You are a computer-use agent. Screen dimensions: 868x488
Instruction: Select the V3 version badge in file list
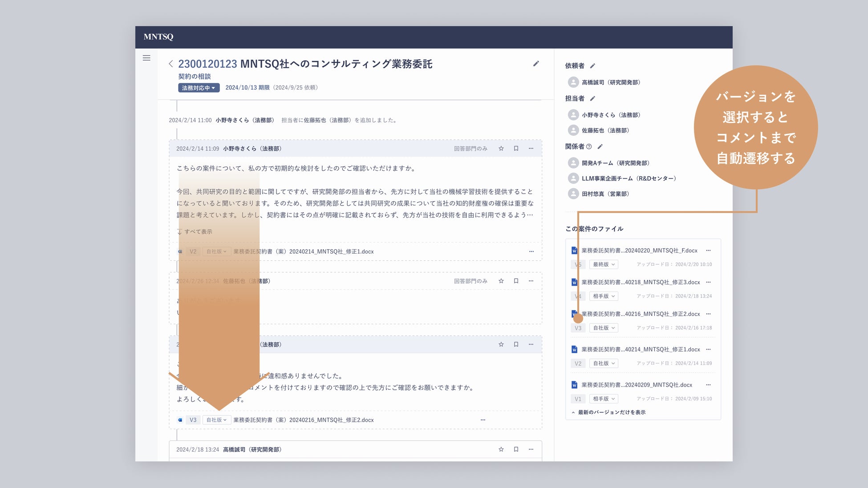coord(578,328)
